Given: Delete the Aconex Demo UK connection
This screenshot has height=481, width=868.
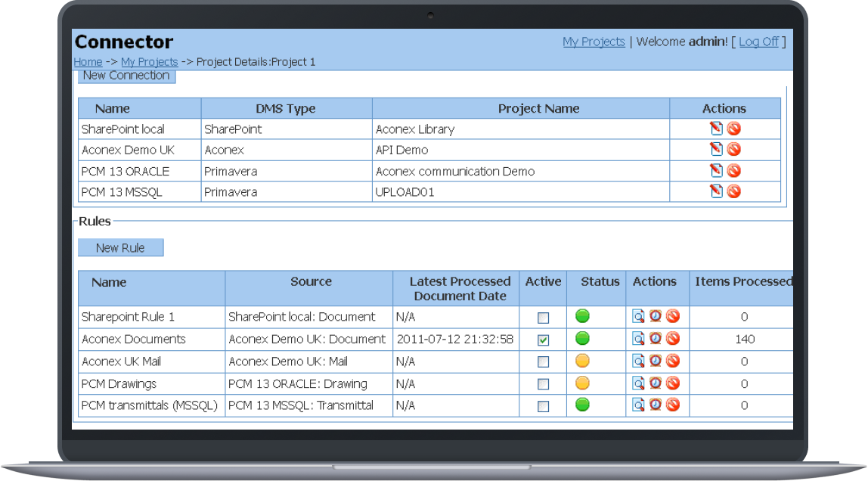Looking at the screenshot, I should (x=733, y=149).
